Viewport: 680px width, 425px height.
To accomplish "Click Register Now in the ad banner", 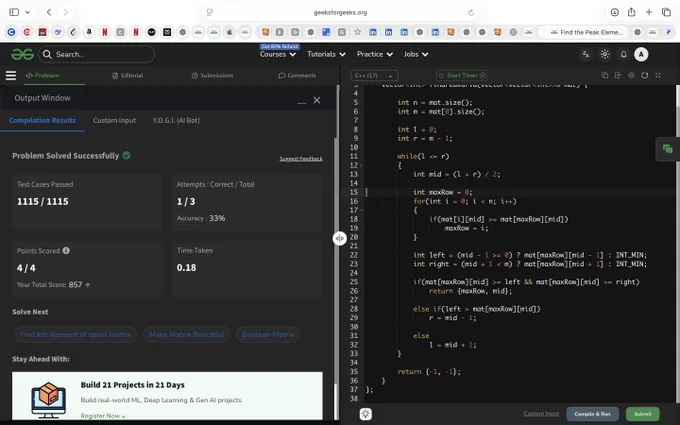I will click(103, 415).
